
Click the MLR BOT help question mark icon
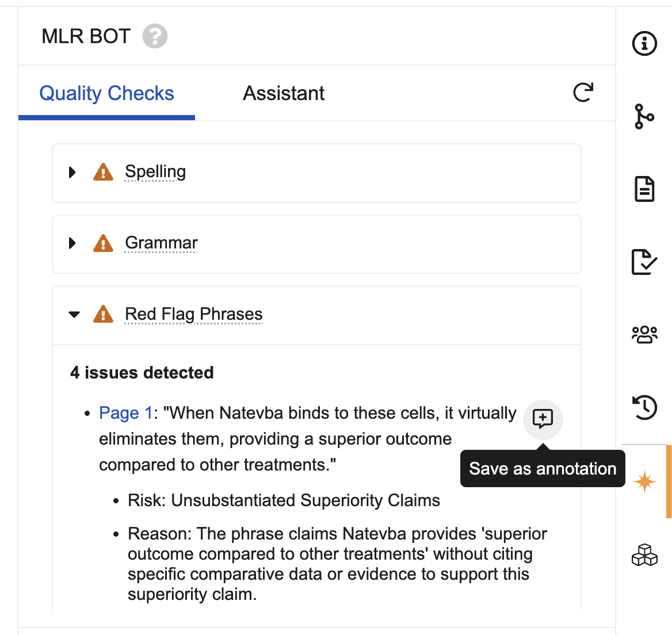click(x=155, y=36)
